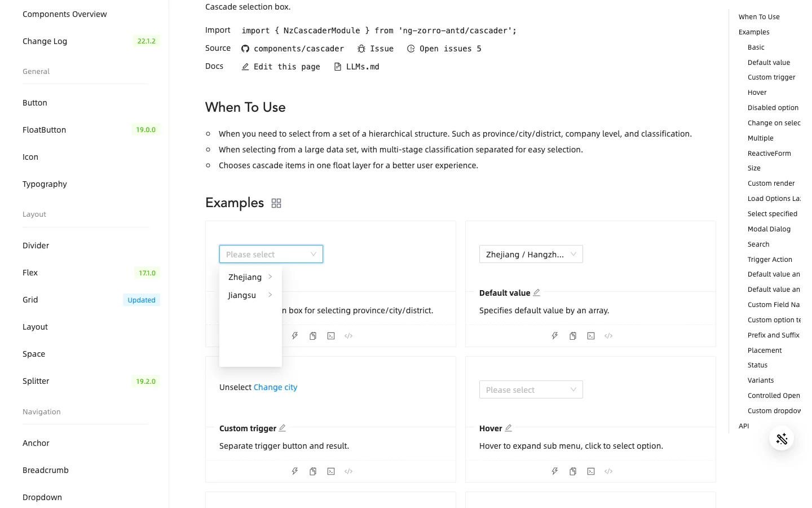
Task: Expand the Jiangsu option in the dropdown
Action: click(x=250, y=295)
